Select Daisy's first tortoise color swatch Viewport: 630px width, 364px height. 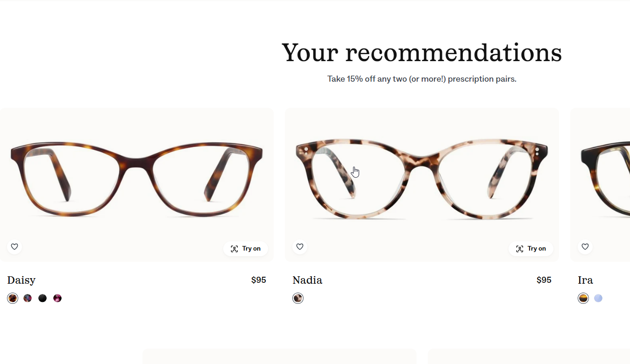[13, 298]
